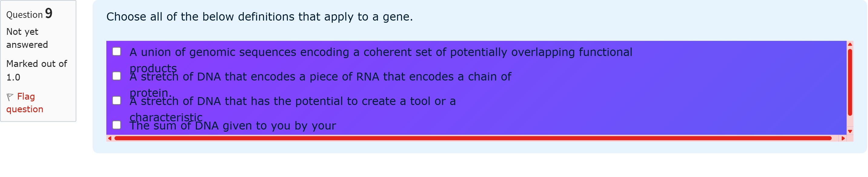Click the Not yet answered status text
This screenshot has width=868, height=177.
pyautogui.click(x=27, y=38)
